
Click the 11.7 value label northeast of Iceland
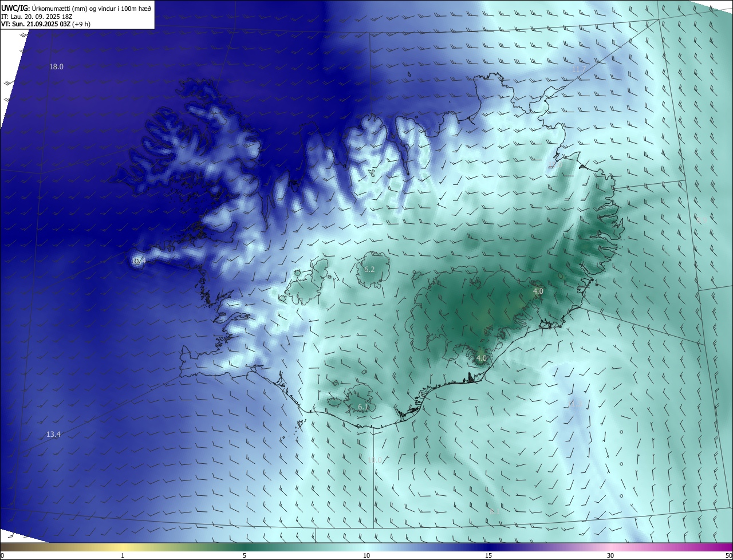[x=579, y=69]
